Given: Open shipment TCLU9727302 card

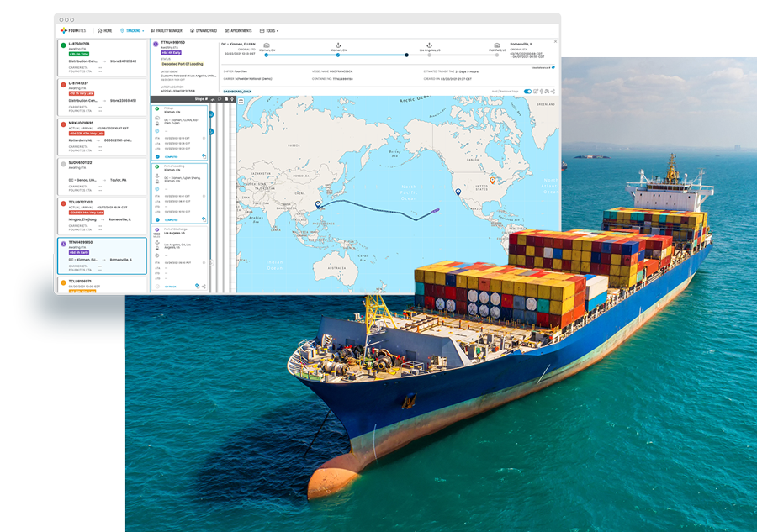Looking at the screenshot, I should (x=102, y=216).
